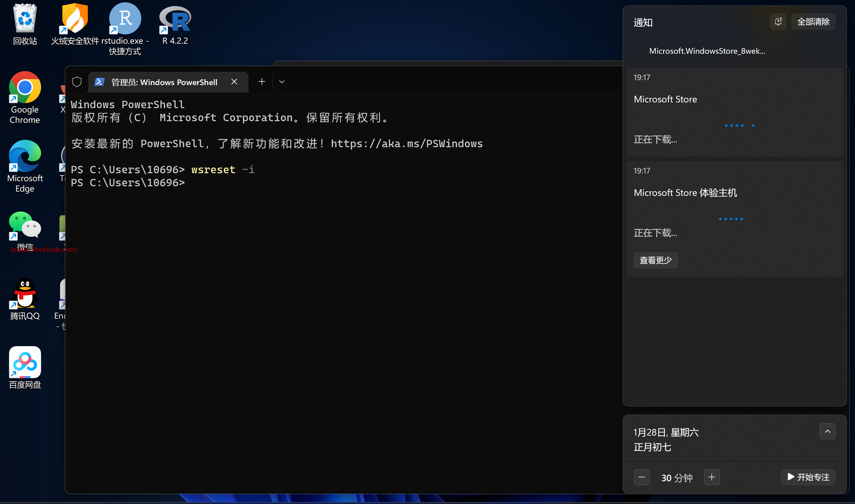Image resolution: width=855 pixels, height=504 pixels.
Task: Open the 火绒安全软件 desktop shortcut
Action: (x=75, y=24)
